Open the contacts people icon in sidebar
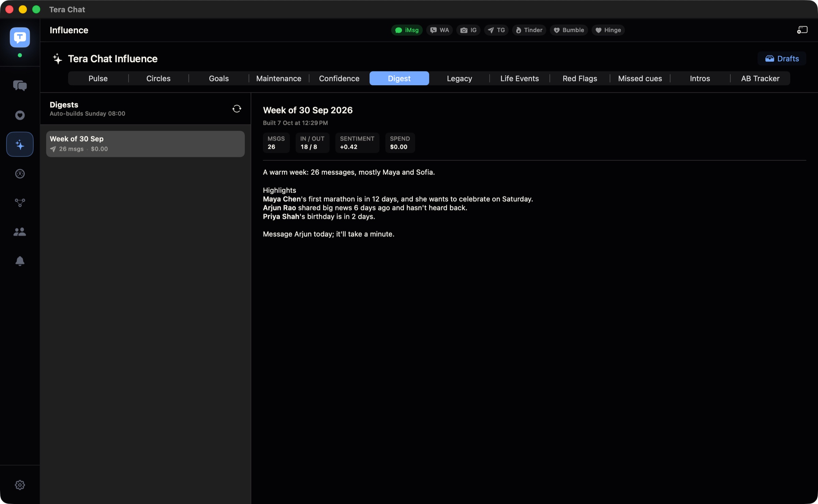 click(x=20, y=232)
